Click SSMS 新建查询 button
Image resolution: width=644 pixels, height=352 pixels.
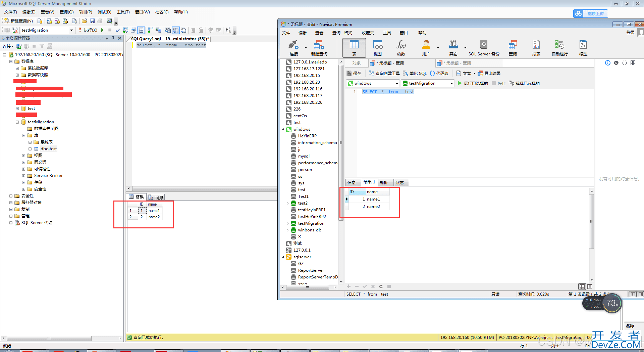19,21
